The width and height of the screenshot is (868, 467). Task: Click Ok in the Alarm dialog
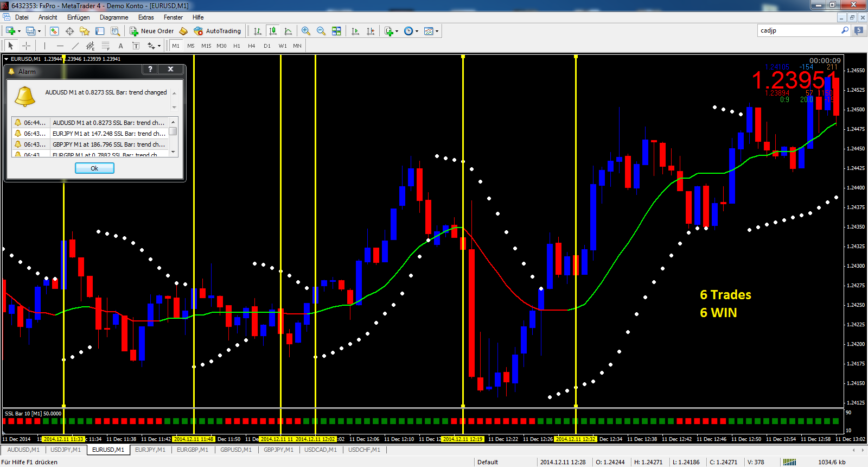coord(94,168)
